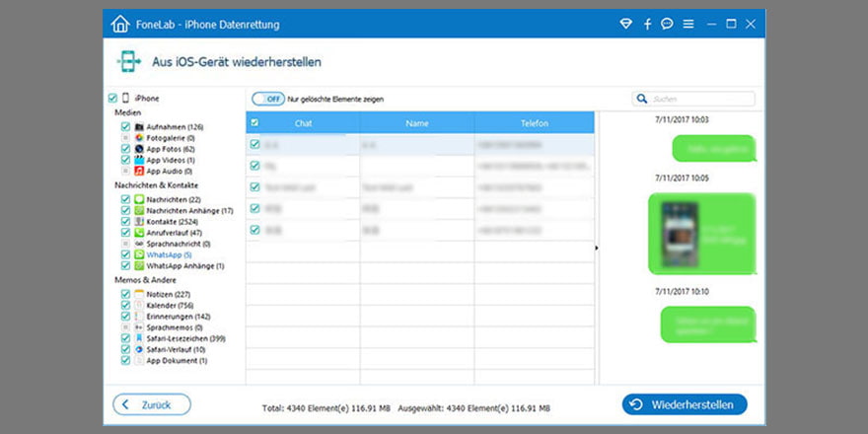Click the Safari-Verlauf icon
Screen dimensions: 868x434
click(x=139, y=349)
